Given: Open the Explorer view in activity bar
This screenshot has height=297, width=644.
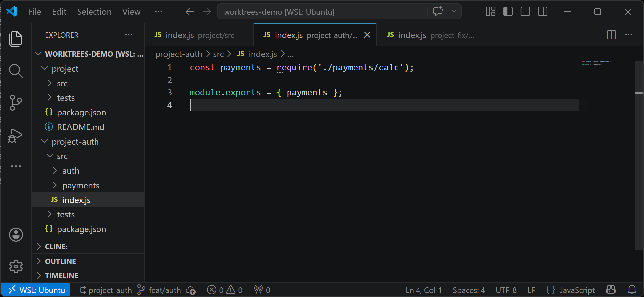Looking at the screenshot, I should pos(16,39).
